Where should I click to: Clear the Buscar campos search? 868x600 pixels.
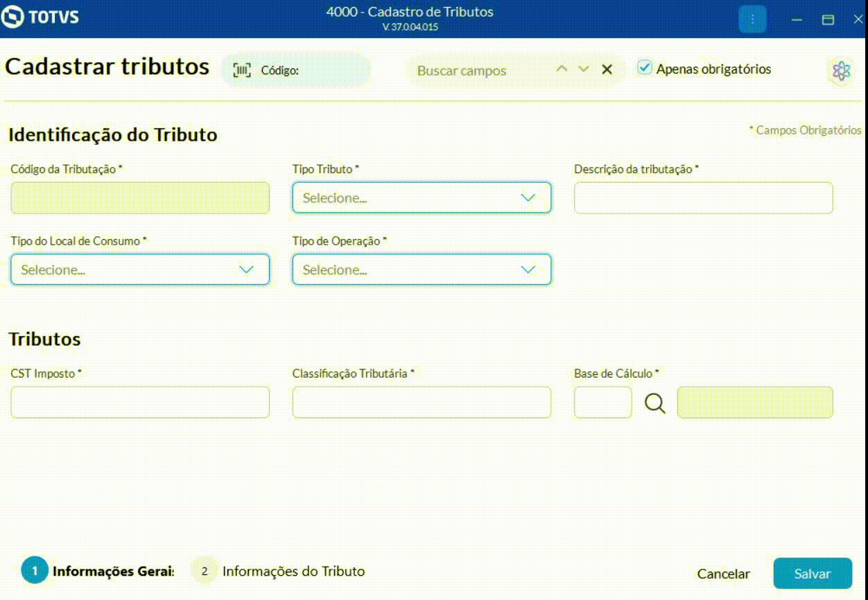[607, 69]
